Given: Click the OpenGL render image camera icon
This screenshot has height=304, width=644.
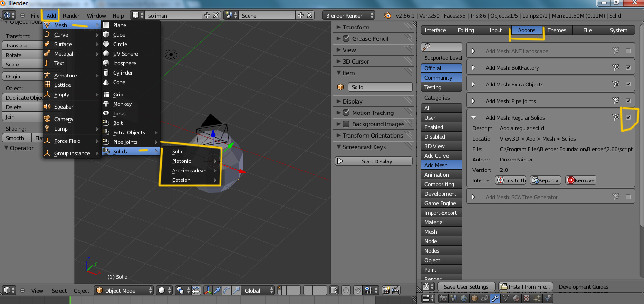Looking at the screenshot, I should 386,290.
